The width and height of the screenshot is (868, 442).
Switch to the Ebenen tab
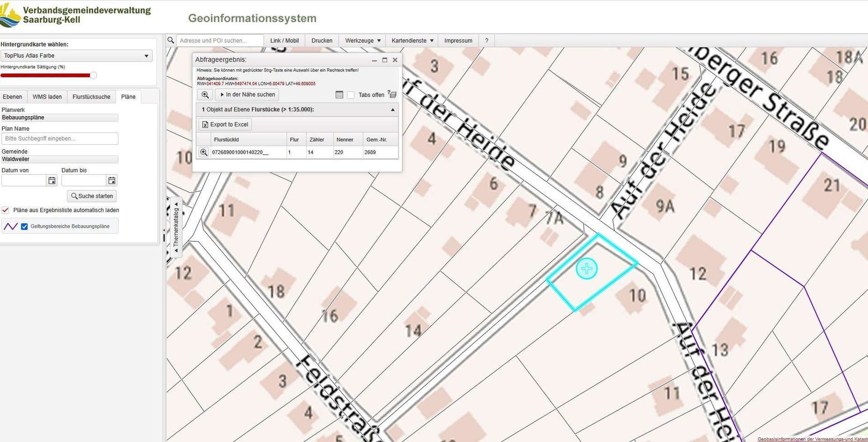[x=12, y=97]
